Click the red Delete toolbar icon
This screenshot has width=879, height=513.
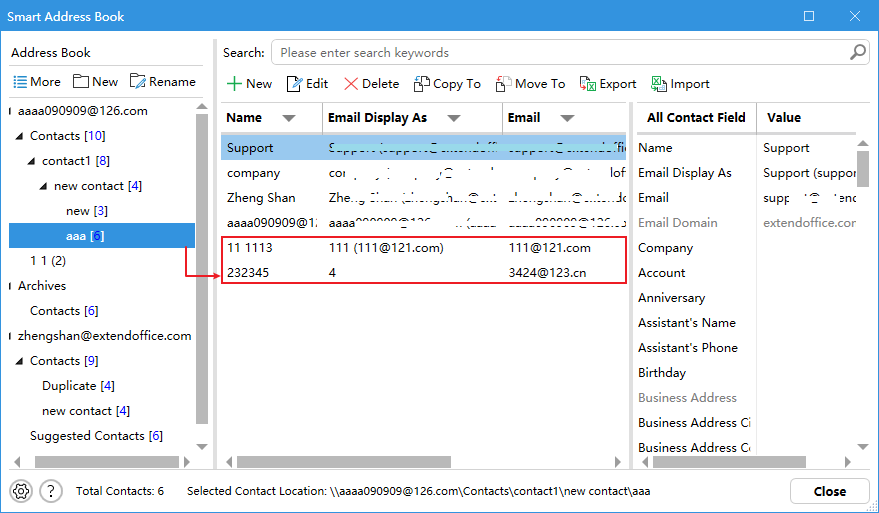351,84
